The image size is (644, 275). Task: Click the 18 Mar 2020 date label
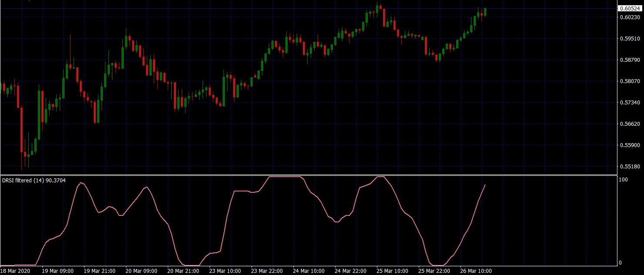pos(15,271)
